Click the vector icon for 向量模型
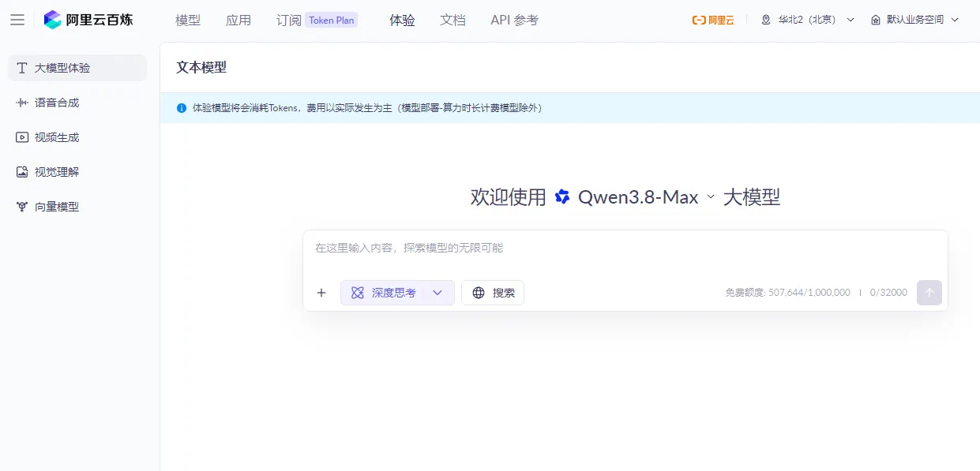 (22, 207)
